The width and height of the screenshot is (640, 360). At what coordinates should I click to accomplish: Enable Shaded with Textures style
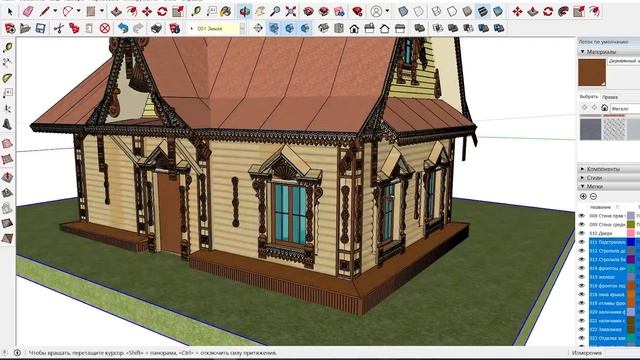pos(483,11)
